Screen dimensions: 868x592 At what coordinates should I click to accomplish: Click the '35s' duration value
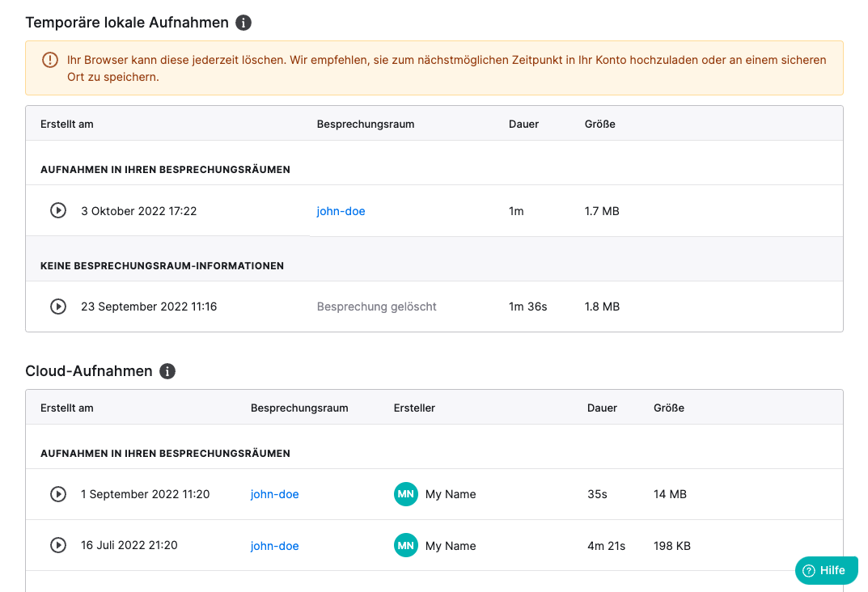pos(597,494)
